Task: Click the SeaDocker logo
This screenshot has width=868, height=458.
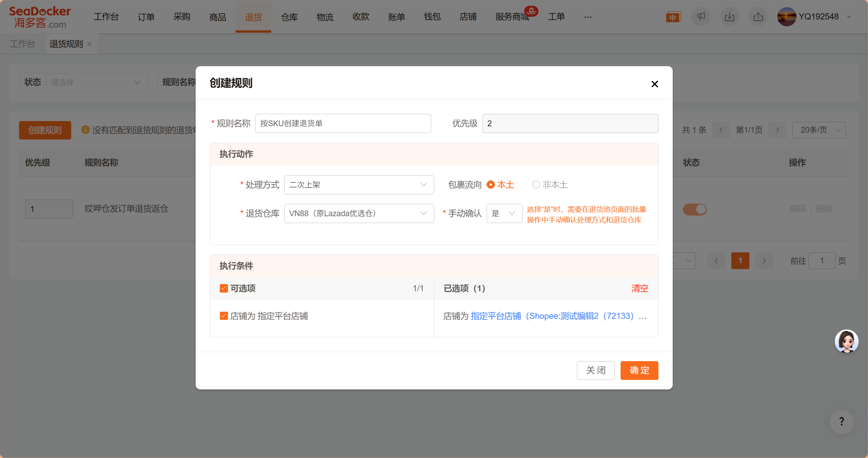Action: pos(40,17)
